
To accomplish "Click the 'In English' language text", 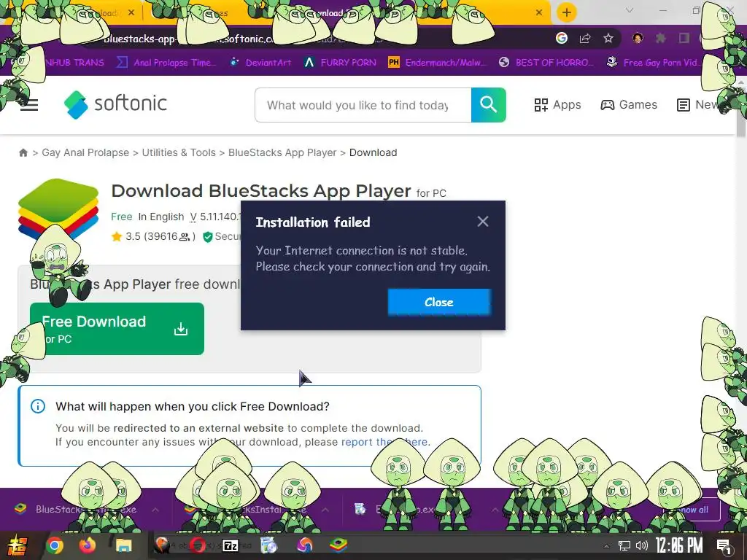I will pyautogui.click(x=161, y=217).
